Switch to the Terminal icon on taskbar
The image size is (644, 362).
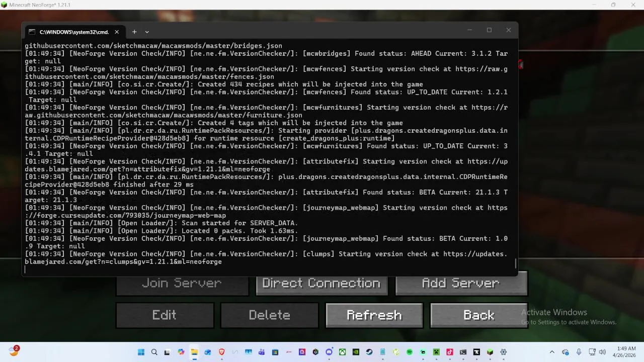463,352
